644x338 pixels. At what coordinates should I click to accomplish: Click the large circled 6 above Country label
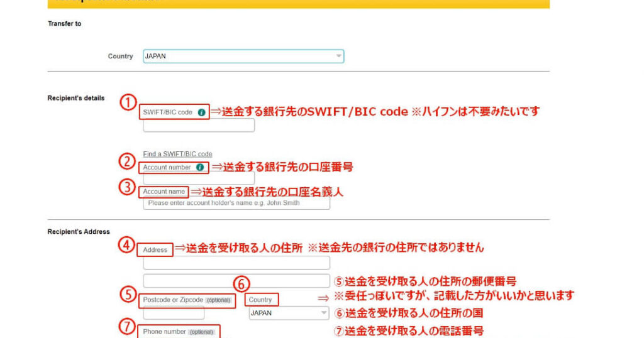pos(242,285)
